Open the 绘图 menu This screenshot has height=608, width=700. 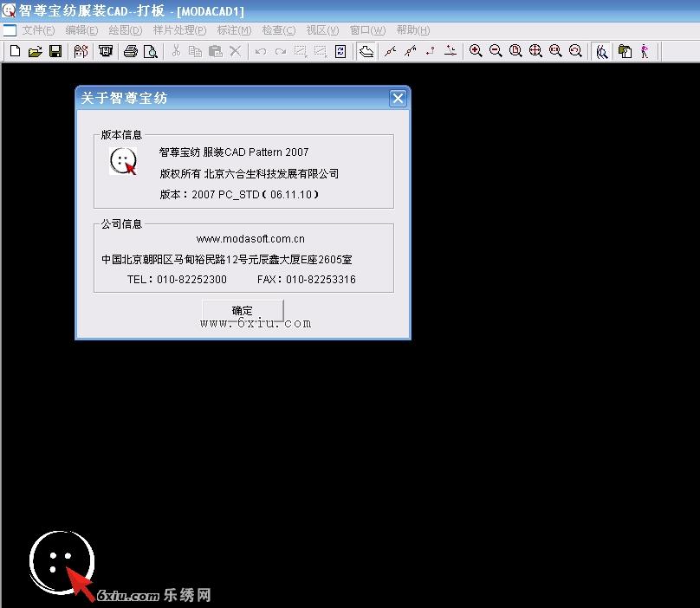click(x=124, y=29)
